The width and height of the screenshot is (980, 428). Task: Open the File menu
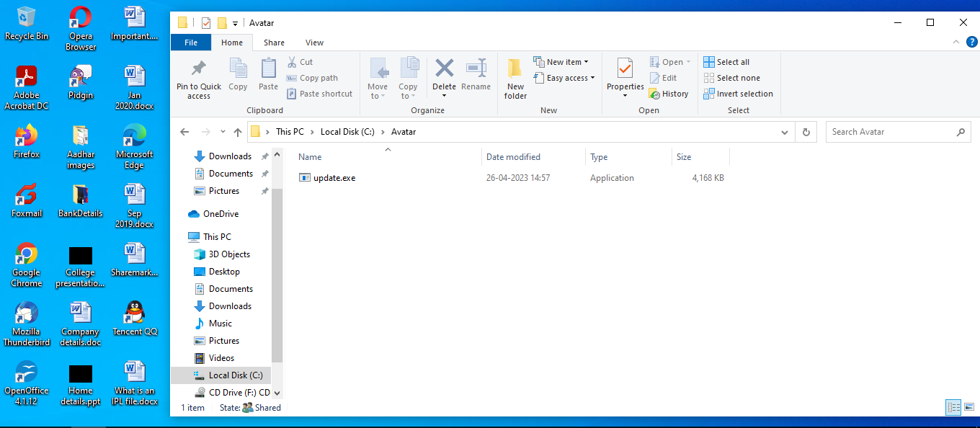point(190,42)
